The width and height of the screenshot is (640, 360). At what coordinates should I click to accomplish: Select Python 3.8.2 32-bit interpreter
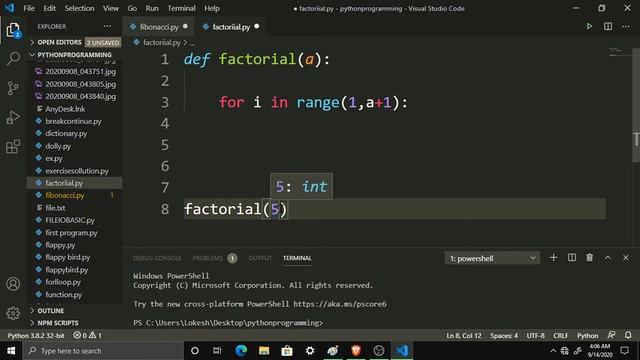pyautogui.click(x=36, y=336)
